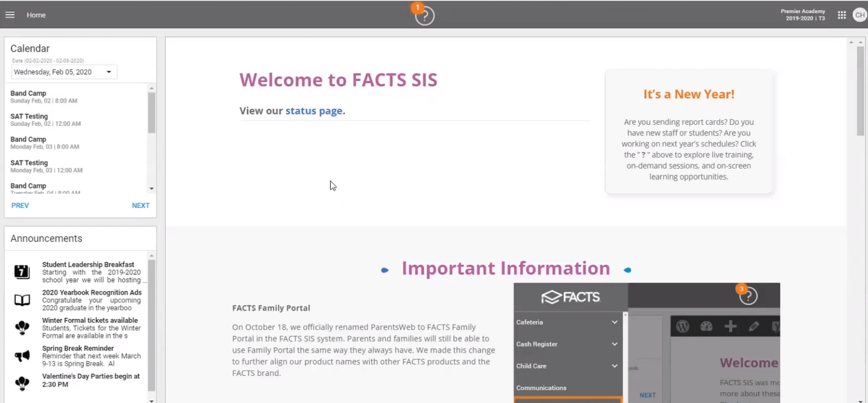This screenshot has width=868, height=403.
Task: Open the status page link
Action: (314, 111)
